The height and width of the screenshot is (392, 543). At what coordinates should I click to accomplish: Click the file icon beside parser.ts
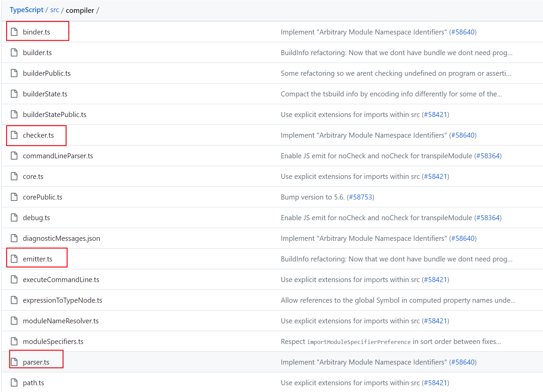point(14,362)
